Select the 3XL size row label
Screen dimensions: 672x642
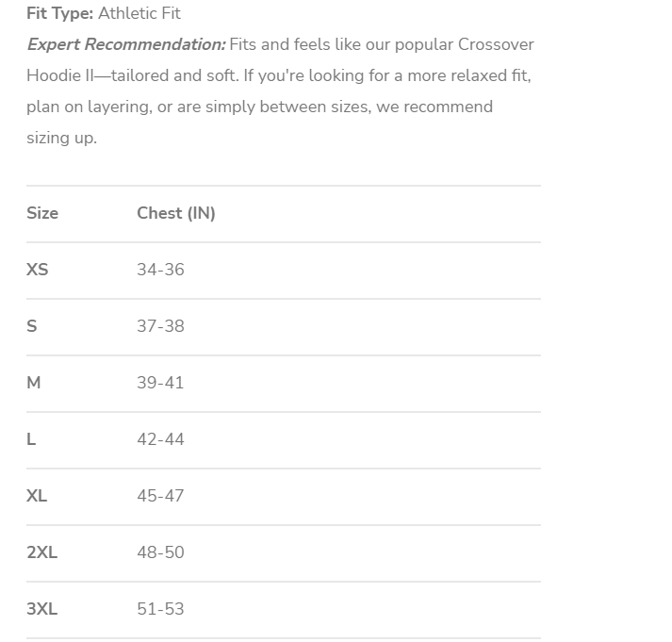42,609
